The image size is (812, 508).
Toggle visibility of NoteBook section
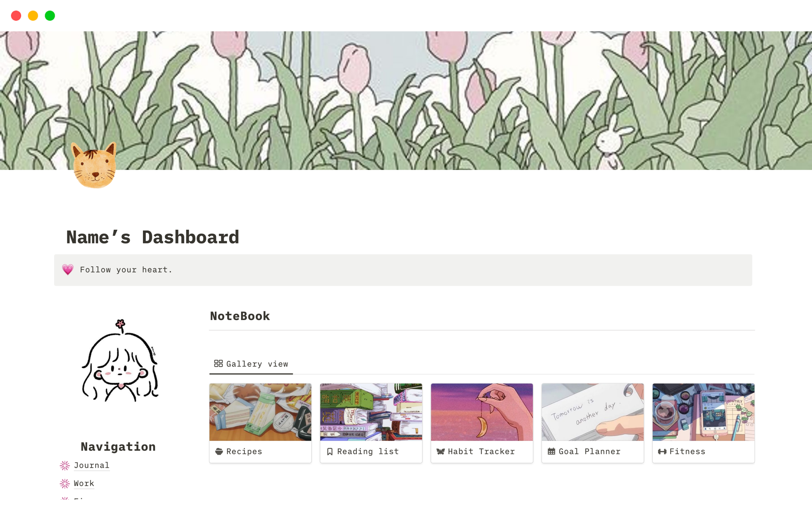click(239, 315)
